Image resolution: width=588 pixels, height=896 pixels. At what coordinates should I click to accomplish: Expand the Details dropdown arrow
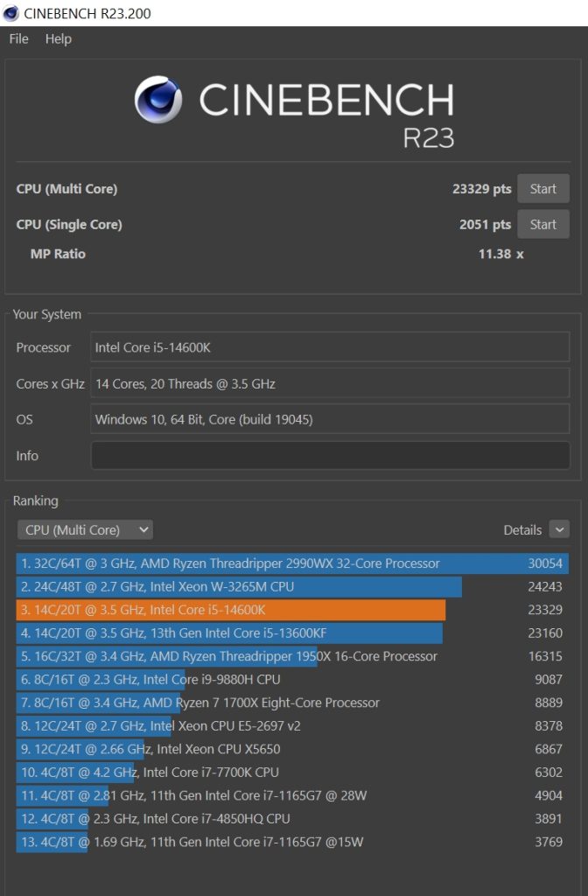coord(559,529)
